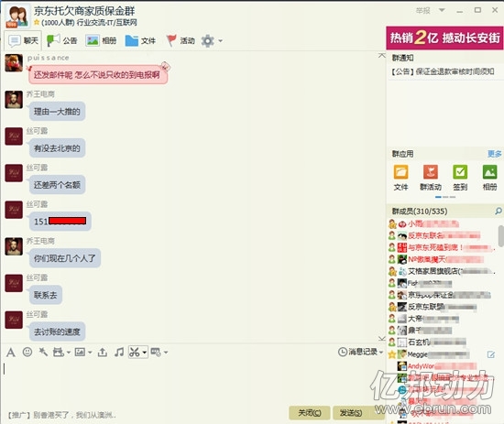The width and height of the screenshot is (504, 424).
Task: Click the send picture icon
Action: pyautogui.click(x=80, y=353)
